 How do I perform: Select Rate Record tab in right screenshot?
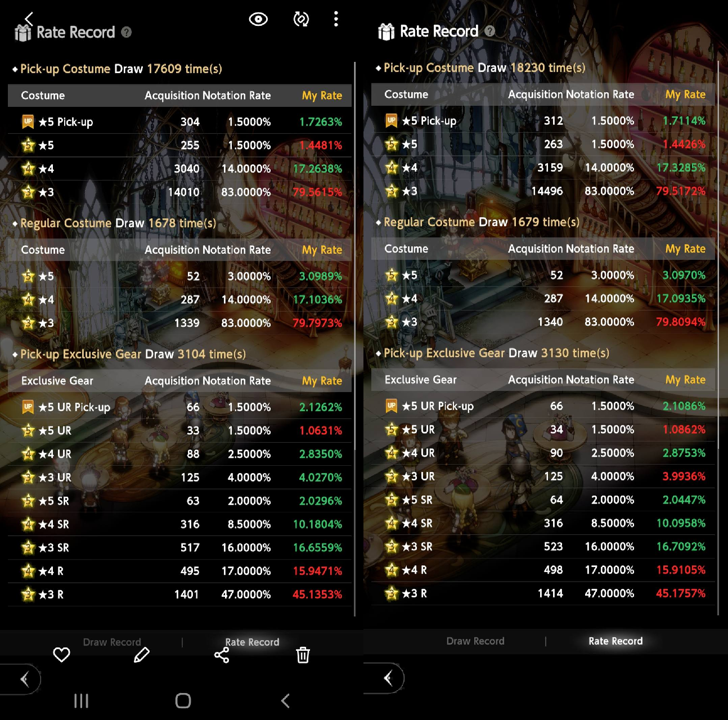tap(615, 641)
